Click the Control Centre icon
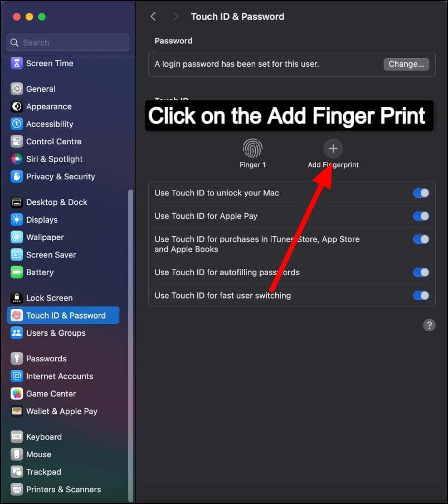The image size is (448, 504). pyautogui.click(x=17, y=141)
